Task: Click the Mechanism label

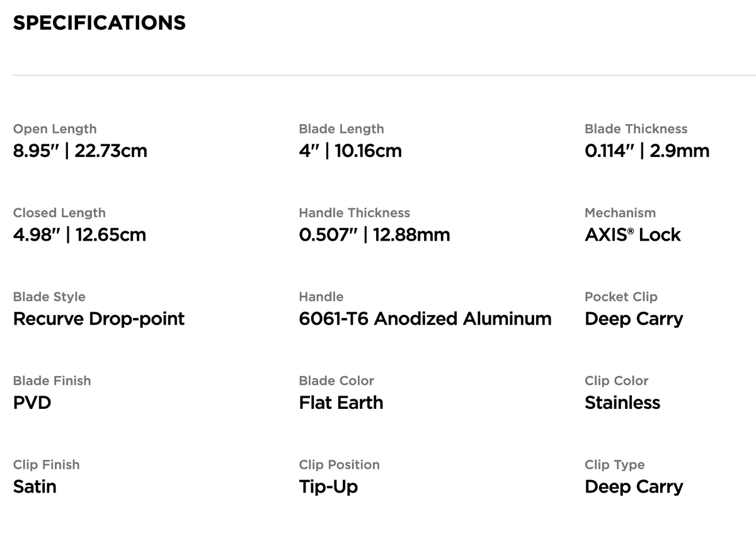Action: pos(620,213)
